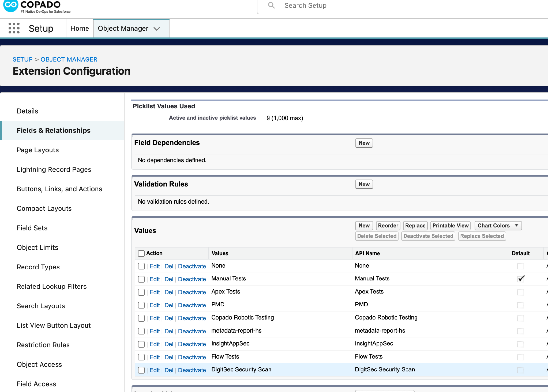Open Details in the sidebar

click(27, 111)
